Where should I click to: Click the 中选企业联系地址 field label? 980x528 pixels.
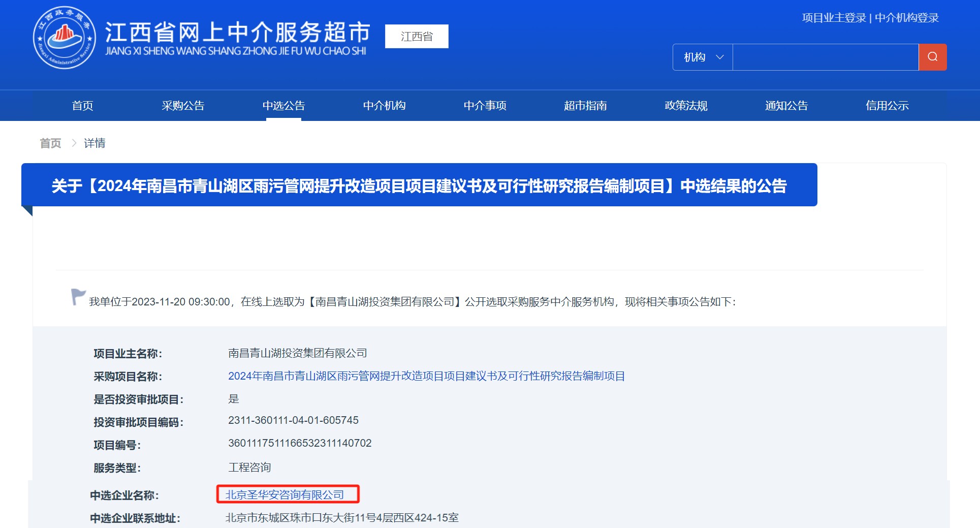click(135, 518)
